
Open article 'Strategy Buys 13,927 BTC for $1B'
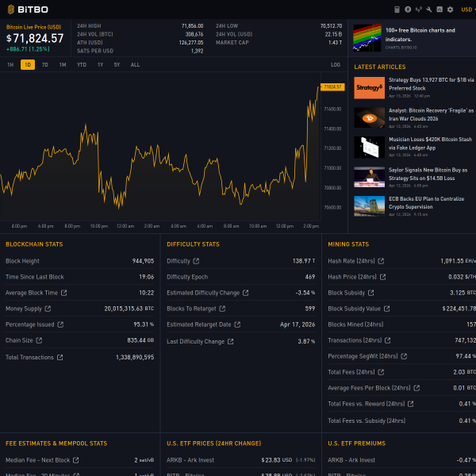coord(431,84)
